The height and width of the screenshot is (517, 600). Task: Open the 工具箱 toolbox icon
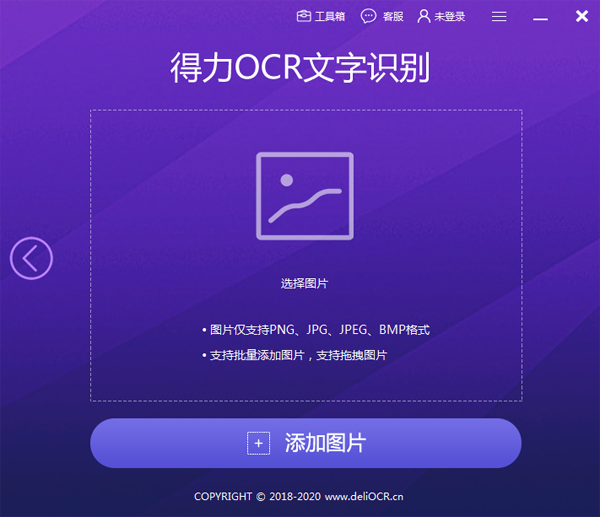coord(304,16)
